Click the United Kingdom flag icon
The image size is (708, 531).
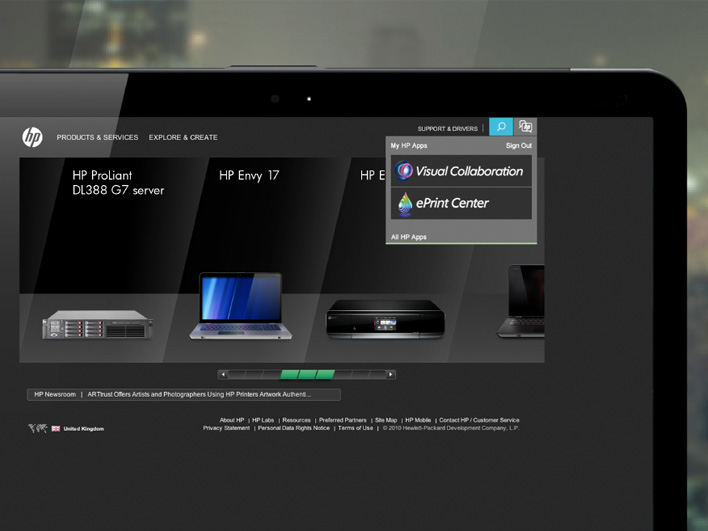pyautogui.click(x=56, y=429)
